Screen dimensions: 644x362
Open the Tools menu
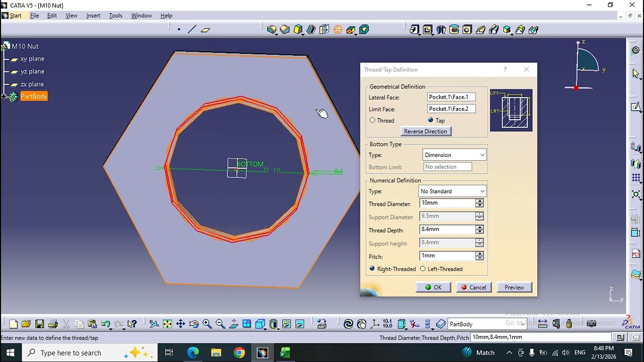(x=115, y=16)
